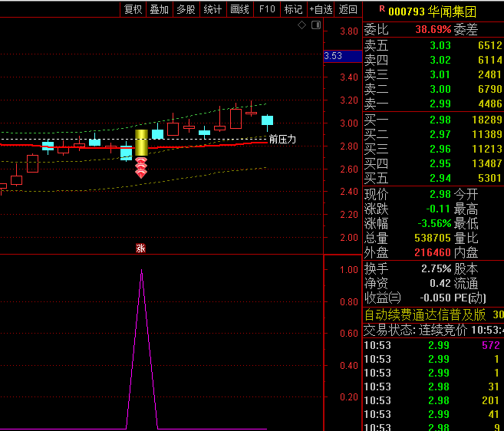The height and width of the screenshot is (431, 504).
Task: Click the 买一 bid price row
Action: [432, 120]
